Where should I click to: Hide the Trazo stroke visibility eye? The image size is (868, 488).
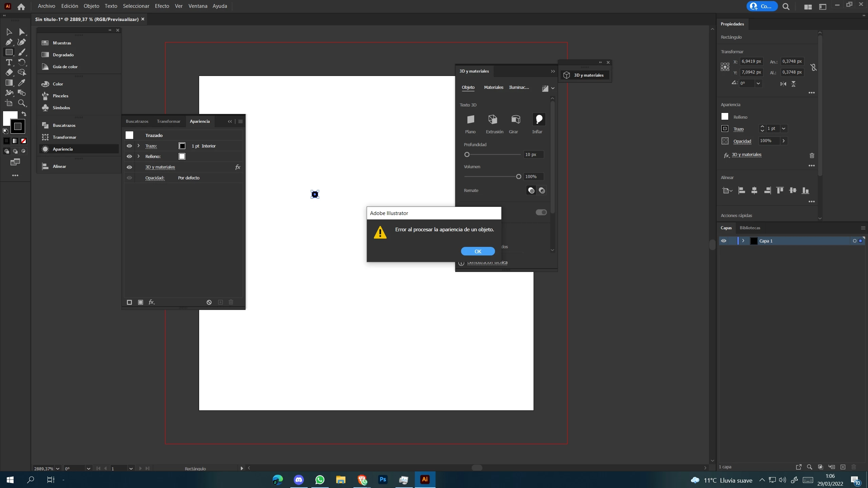click(x=129, y=146)
